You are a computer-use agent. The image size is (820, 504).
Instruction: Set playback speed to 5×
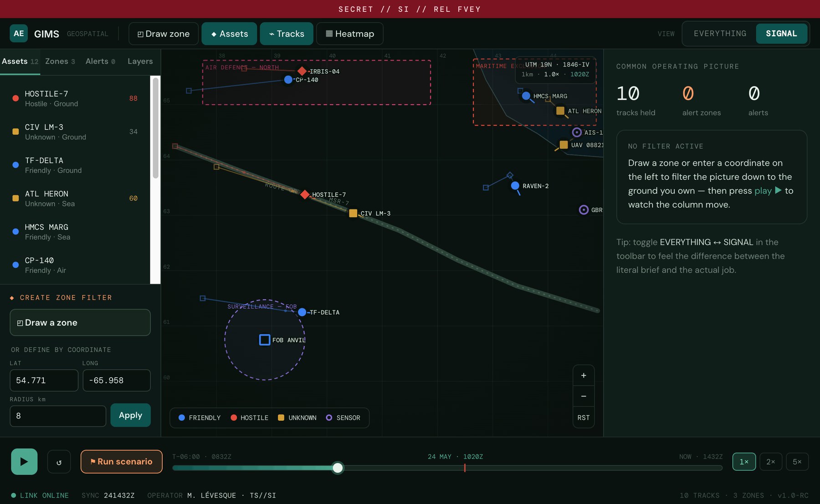[x=797, y=462]
